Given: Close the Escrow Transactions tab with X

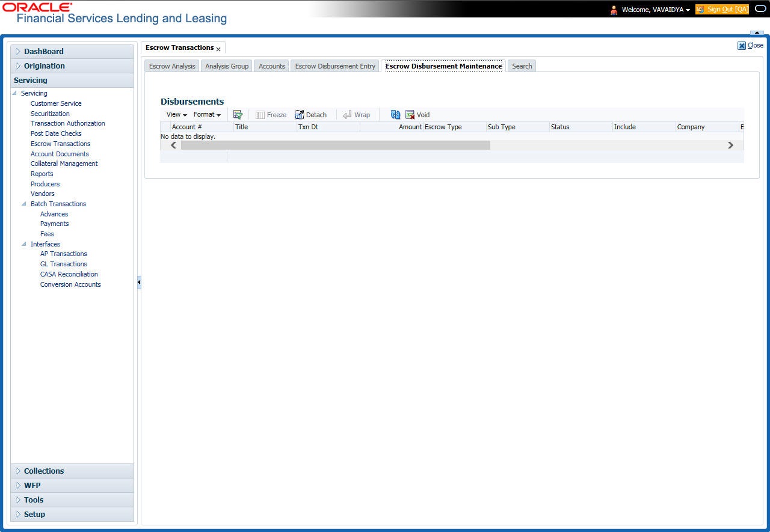Looking at the screenshot, I should 218,49.
